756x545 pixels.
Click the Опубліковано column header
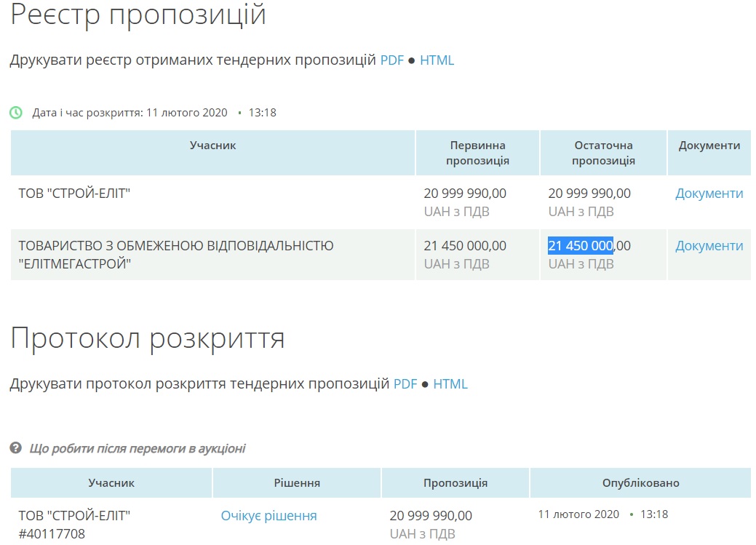pyautogui.click(x=641, y=483)
